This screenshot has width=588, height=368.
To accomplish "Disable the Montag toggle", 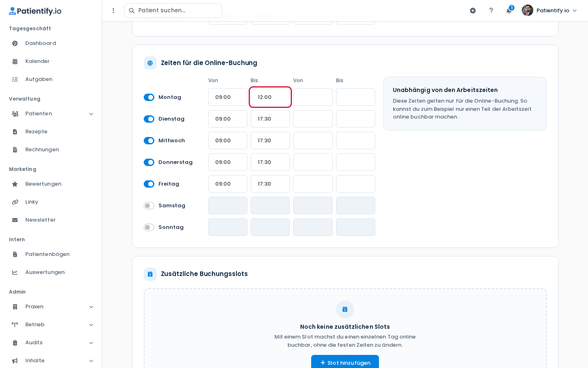I will point(149,97).
